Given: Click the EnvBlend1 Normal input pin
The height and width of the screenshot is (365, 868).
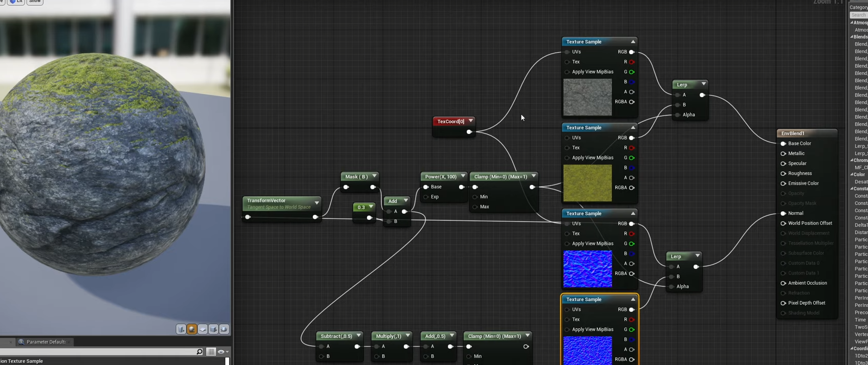Looking at the screenshot, I should click(783, 213).
